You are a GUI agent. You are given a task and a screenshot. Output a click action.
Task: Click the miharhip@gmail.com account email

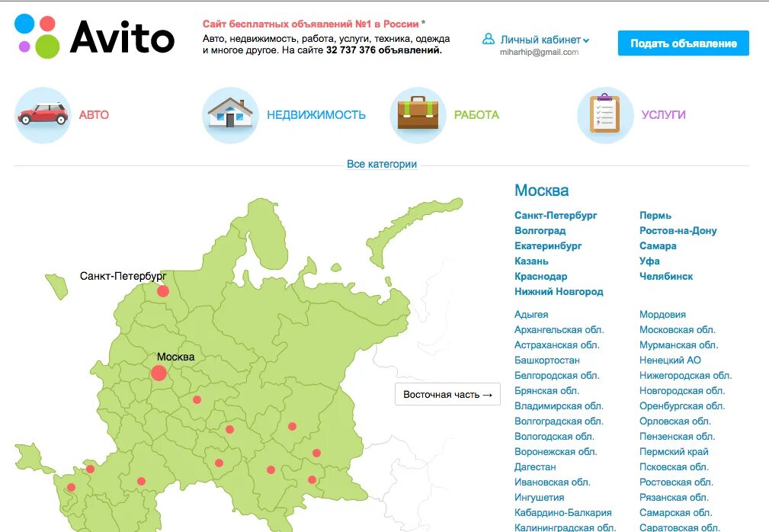[x=539, y=52]
